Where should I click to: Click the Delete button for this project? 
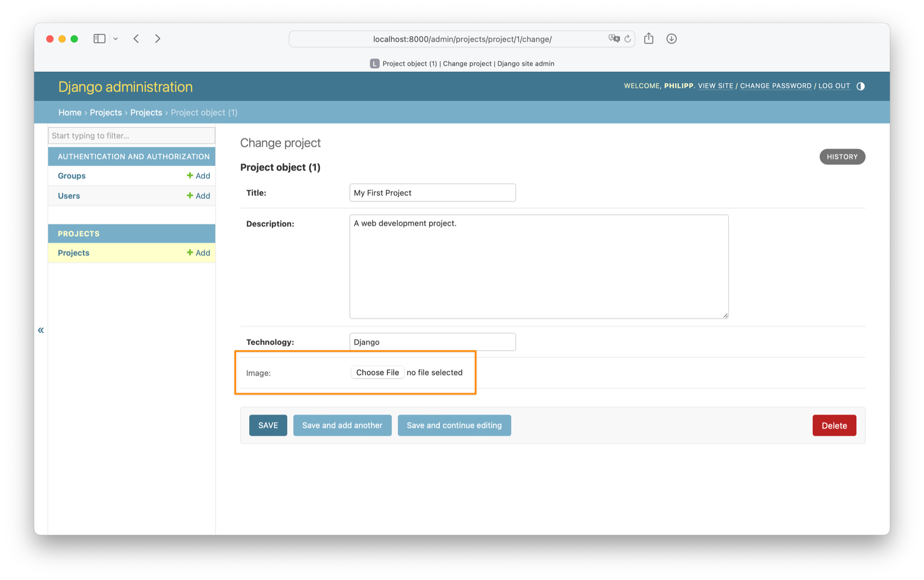point(834,425)
